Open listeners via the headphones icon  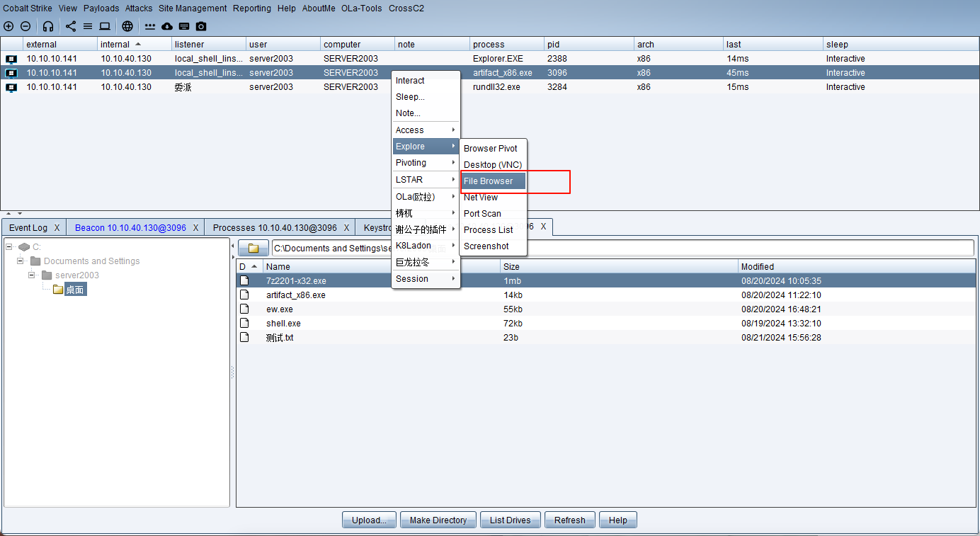48,26
